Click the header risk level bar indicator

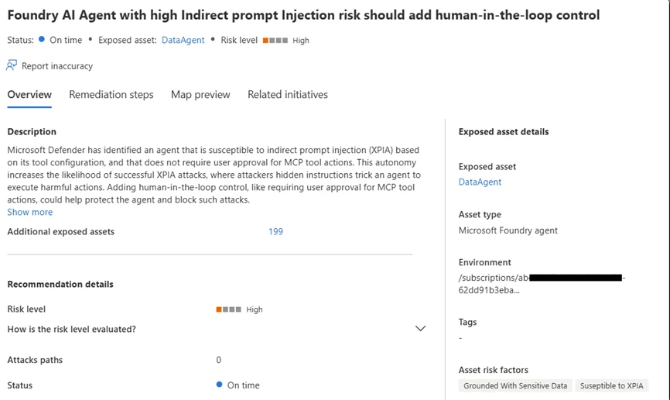(275, 41)
